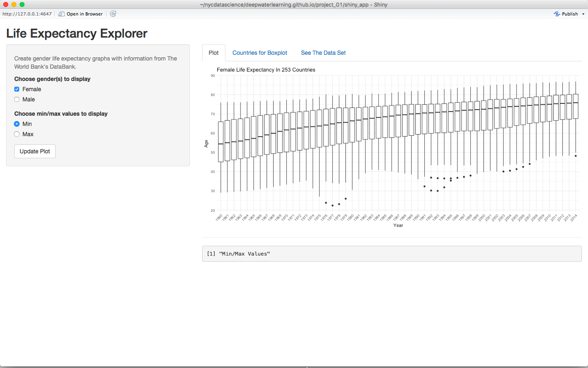Screen dimensions: 588x368
Task: Click the blue Publish icon
Action: click(x=557, y=14)
